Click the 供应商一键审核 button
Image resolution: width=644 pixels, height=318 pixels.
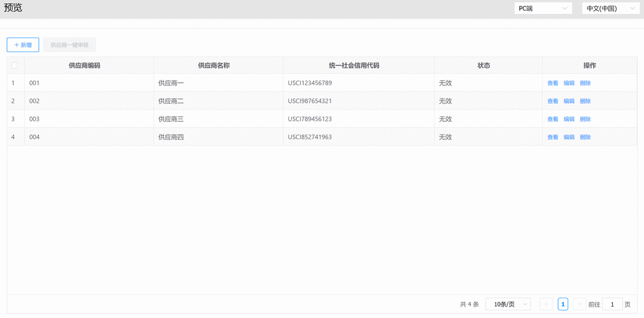pos(69,45)
